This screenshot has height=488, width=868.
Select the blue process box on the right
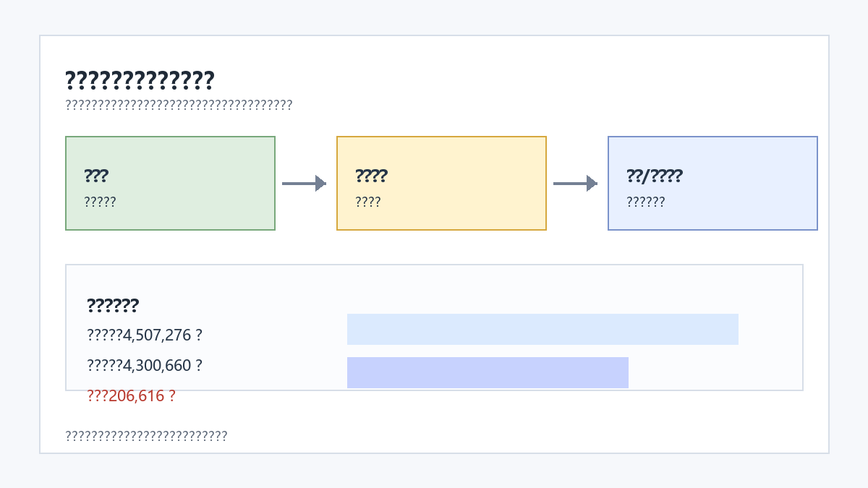coord(712,184)
